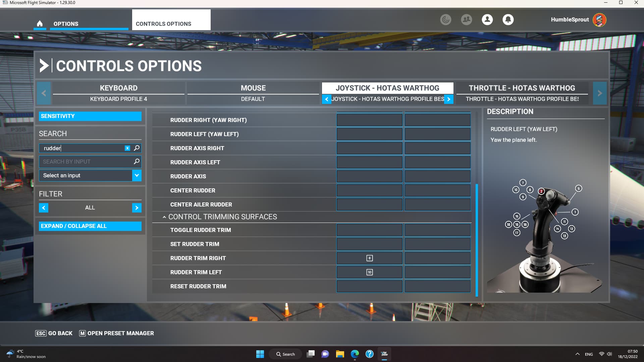Viewport: 644px width, 362px height.
Task: Click the Search By Input magnifier icon
Action: point(136,162)
